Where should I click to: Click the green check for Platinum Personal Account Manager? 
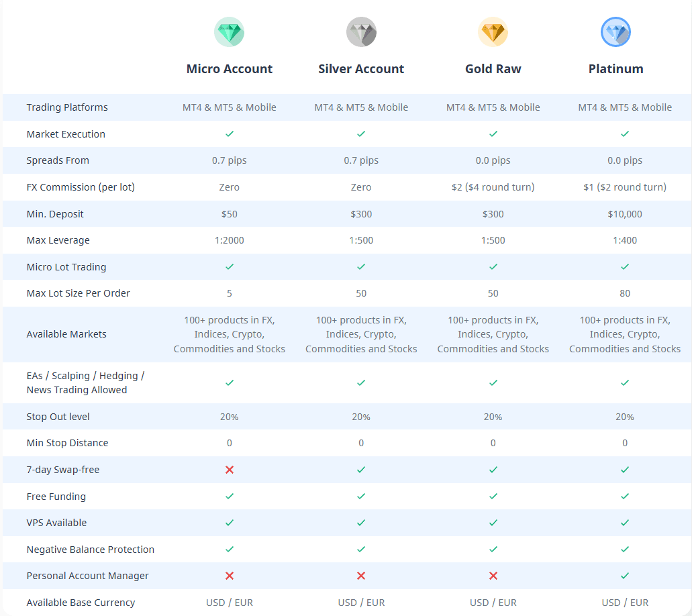[625, 576]
